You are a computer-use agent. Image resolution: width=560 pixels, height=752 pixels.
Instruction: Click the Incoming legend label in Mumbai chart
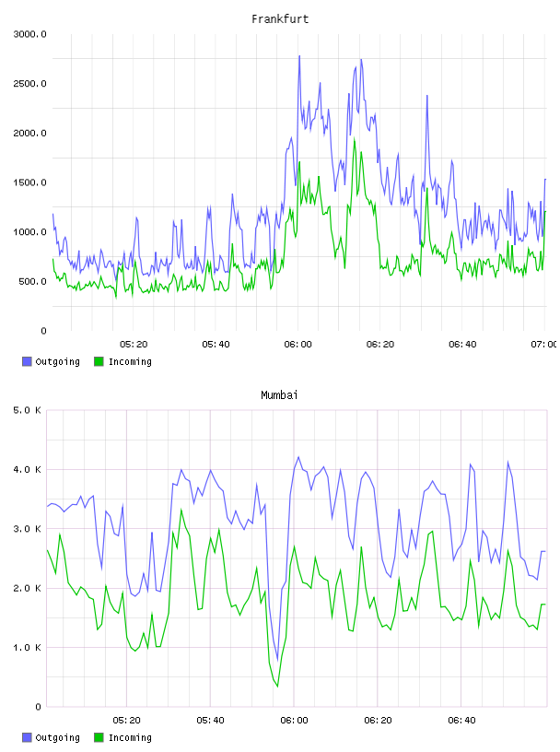[130, 738]
